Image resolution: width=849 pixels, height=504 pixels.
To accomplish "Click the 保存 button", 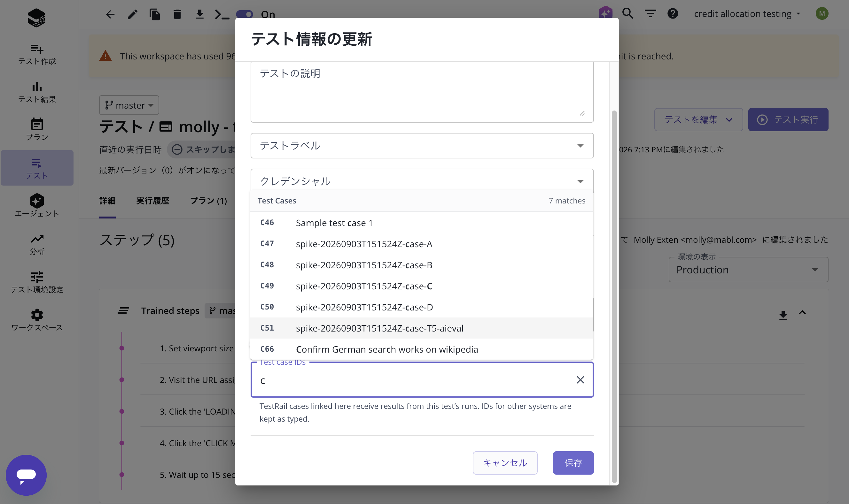I will (573, 463).
